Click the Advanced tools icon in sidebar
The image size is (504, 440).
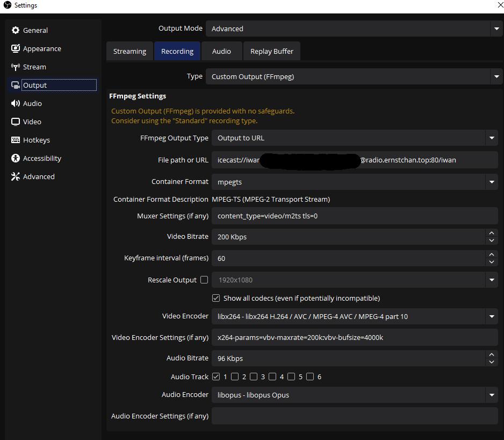coord(16,176)
